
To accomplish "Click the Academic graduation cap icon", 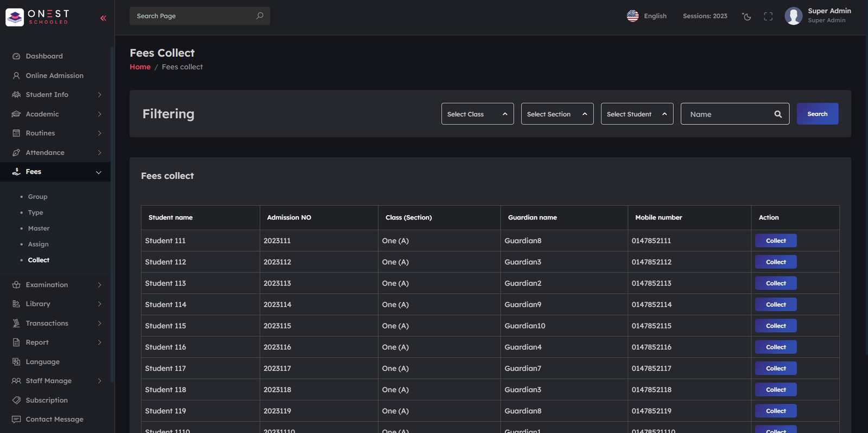I will [x=16, y=114].
